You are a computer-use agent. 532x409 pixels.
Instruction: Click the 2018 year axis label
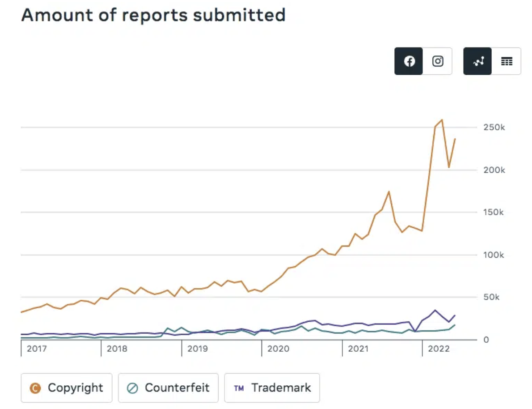[116, 349]
